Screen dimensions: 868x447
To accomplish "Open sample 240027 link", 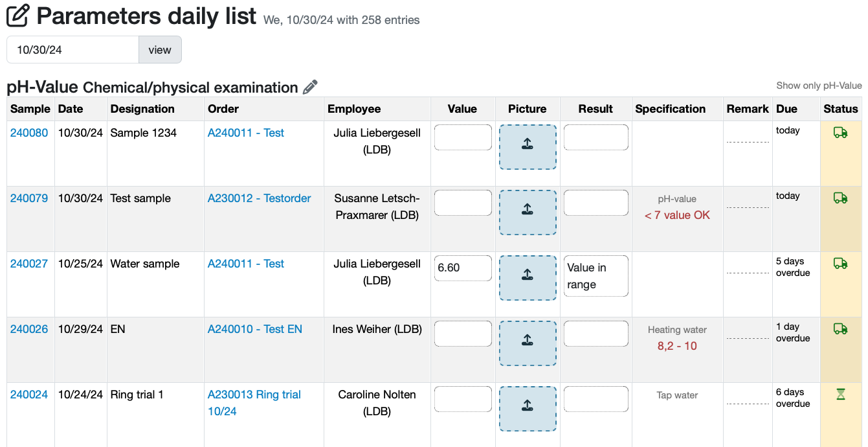I will coord(29,264).
